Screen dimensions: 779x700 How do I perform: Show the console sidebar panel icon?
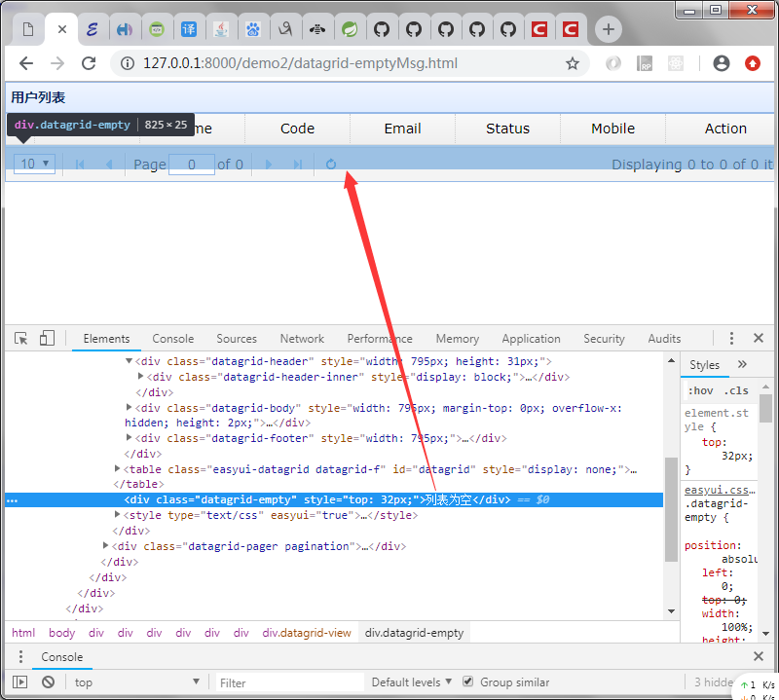click(19, 682)
